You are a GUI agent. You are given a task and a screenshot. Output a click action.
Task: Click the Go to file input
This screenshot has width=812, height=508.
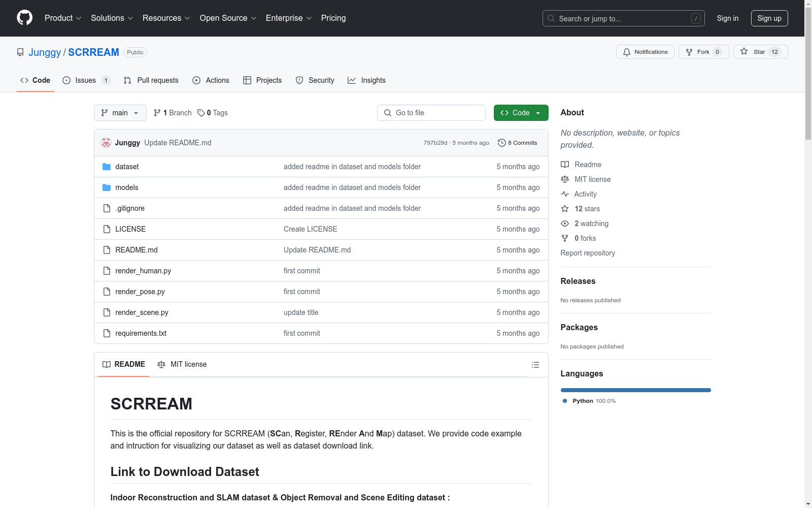click(431, 113)
